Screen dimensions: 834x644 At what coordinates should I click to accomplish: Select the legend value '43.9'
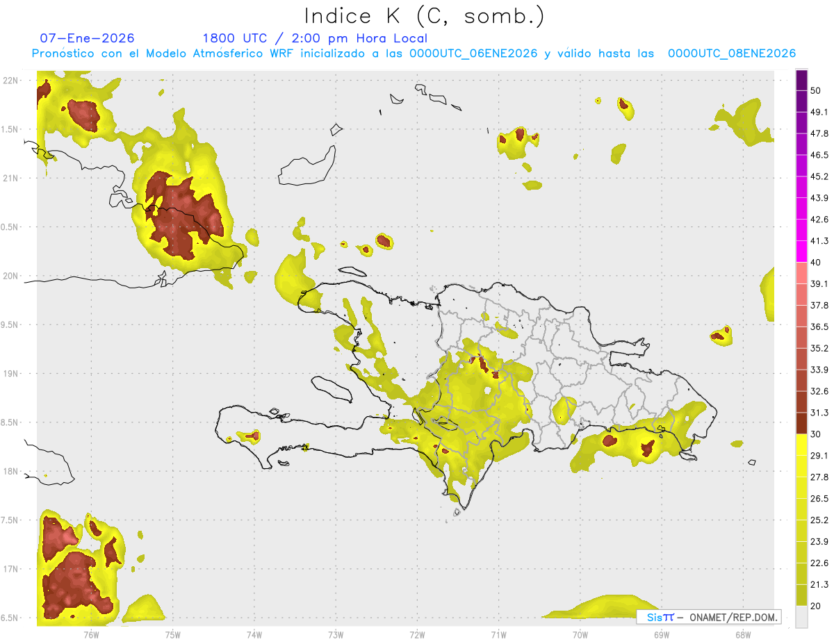819,198
